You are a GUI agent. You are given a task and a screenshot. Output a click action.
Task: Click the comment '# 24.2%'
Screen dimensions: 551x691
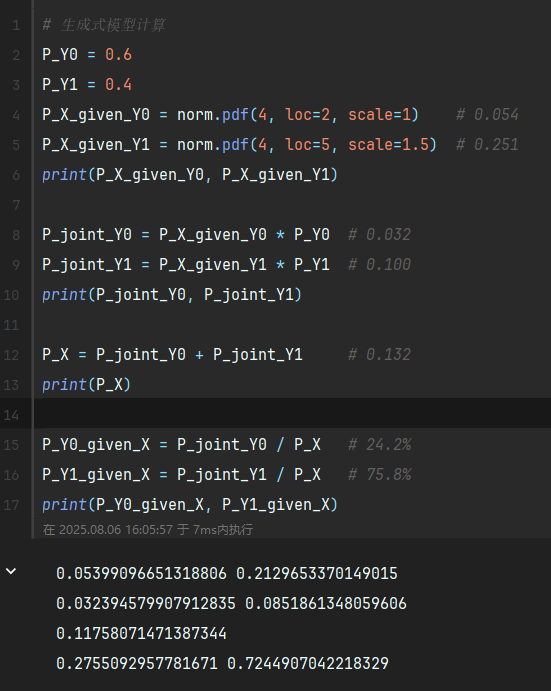(x=379, y=444)
